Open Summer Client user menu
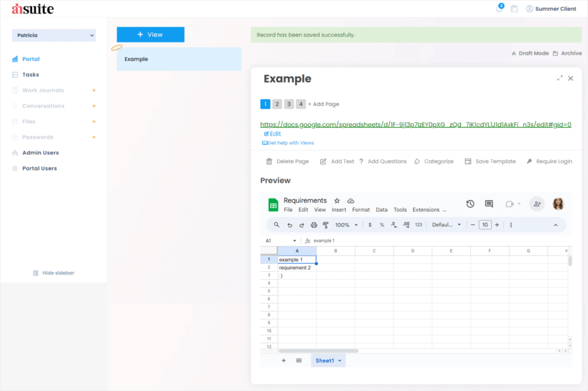Image resolution: width=588 pixels, height=391 pixels. coord(551,9)
